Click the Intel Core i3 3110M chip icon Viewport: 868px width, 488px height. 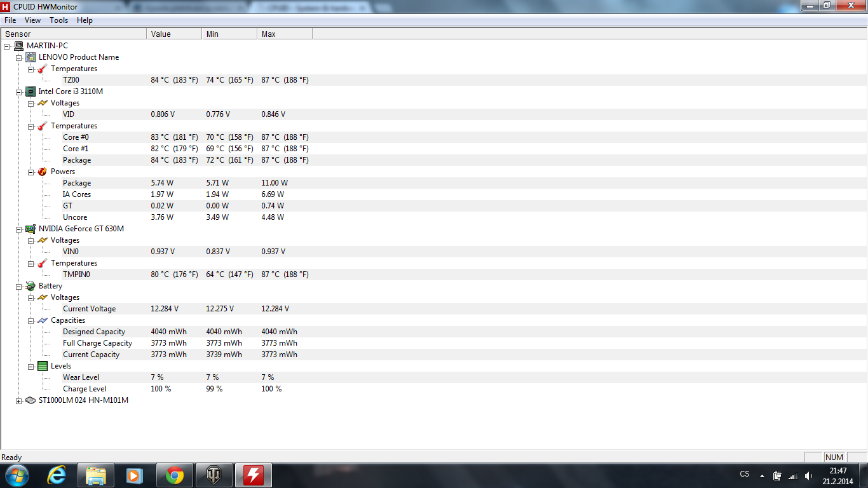pyautogui.click(x=31, y=91)
